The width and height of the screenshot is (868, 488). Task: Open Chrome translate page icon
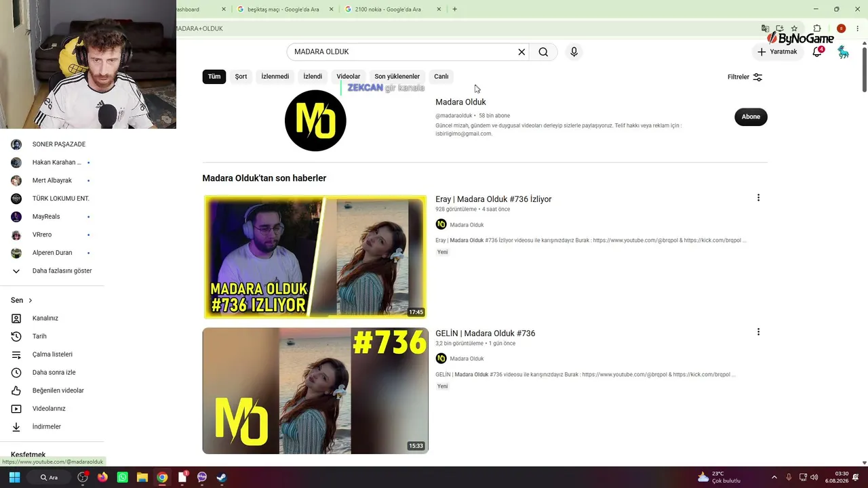click(765, 28)
